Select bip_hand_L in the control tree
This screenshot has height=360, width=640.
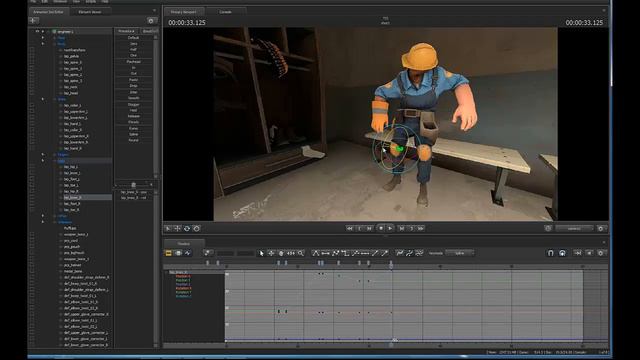click(72, 124)
